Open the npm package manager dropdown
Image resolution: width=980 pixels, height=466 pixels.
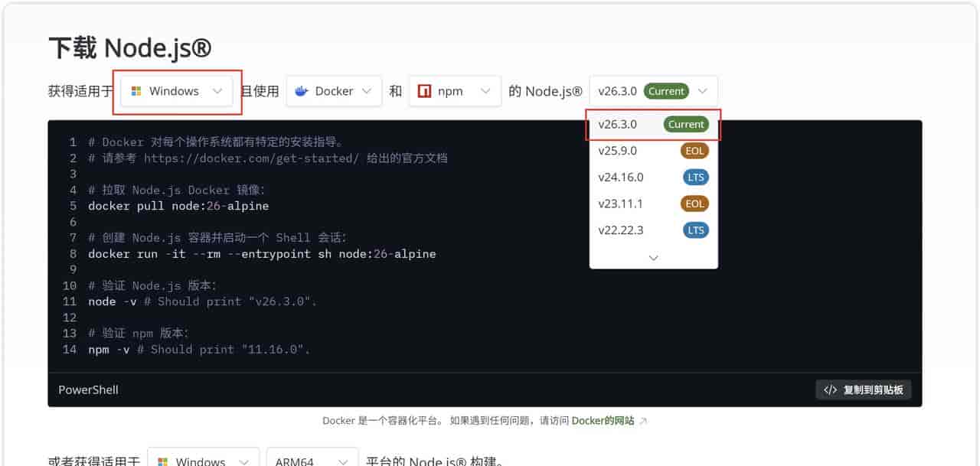(455, 91)
